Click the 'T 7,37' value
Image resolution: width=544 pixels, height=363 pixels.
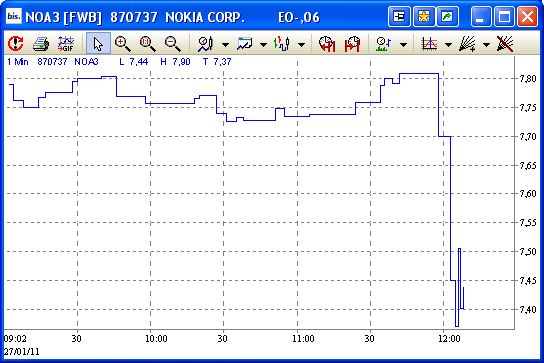point(217,62)
